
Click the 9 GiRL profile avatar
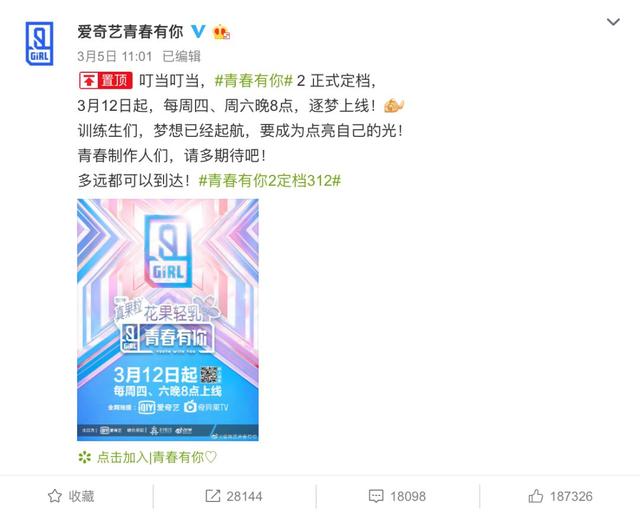point(39,43)
